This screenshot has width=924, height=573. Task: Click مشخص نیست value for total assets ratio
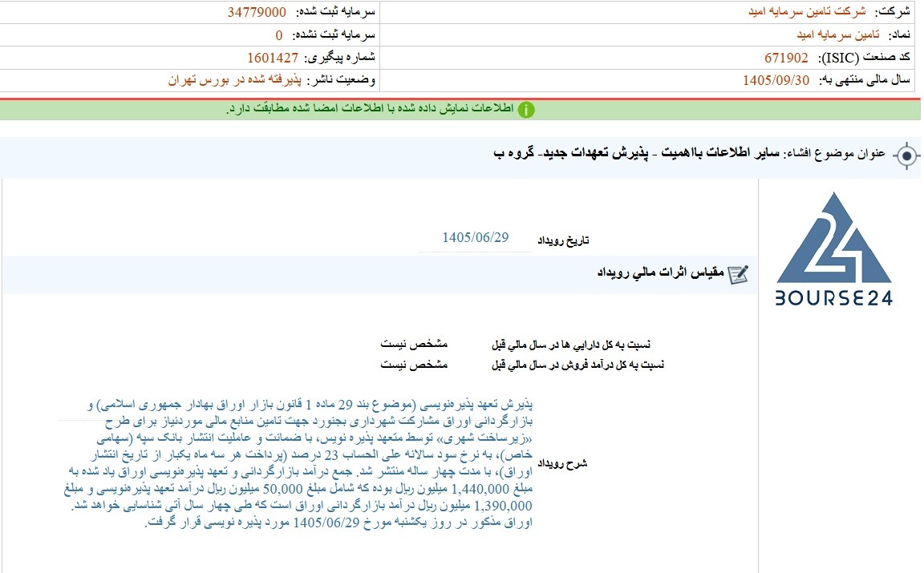coord(414,344)
